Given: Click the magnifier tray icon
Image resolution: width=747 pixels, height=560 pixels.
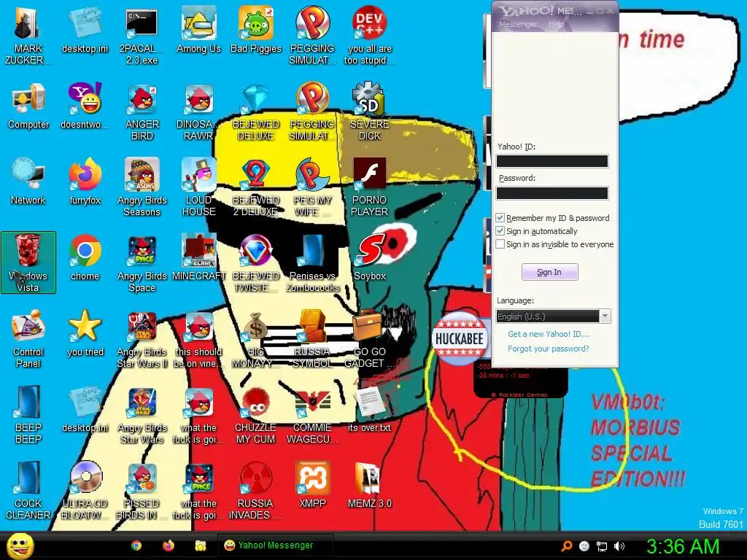Looking at the screenshot, I should (x=566, y=546).
